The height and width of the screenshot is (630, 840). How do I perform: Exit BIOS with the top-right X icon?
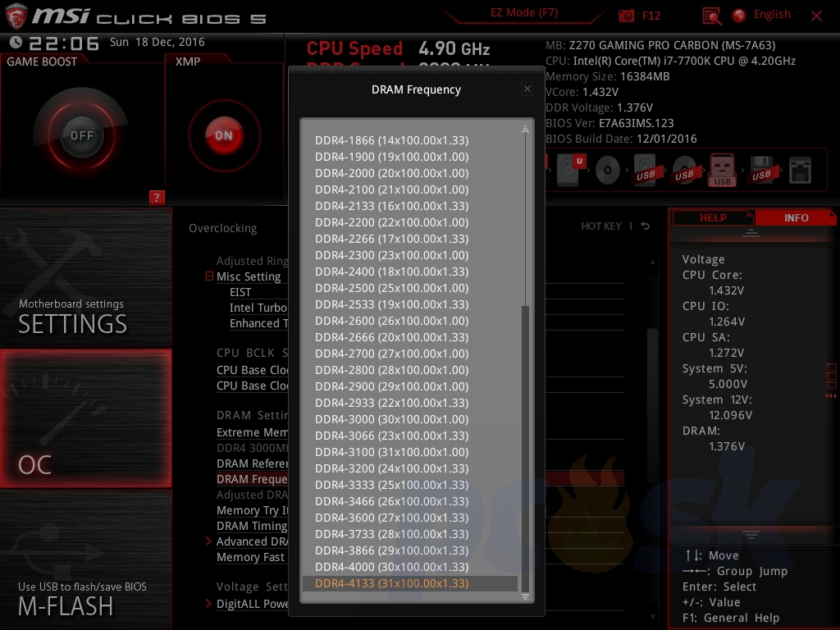click(816, 16)
